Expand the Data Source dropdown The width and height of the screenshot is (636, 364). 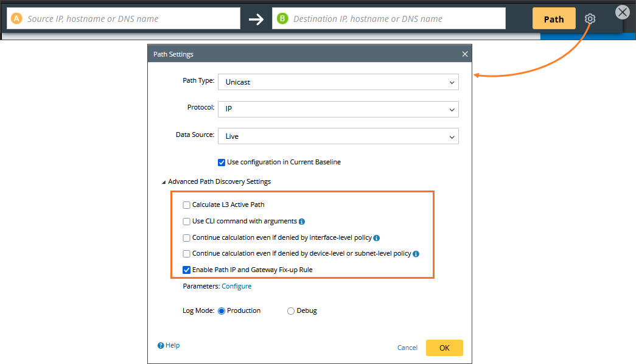[338, 136]
